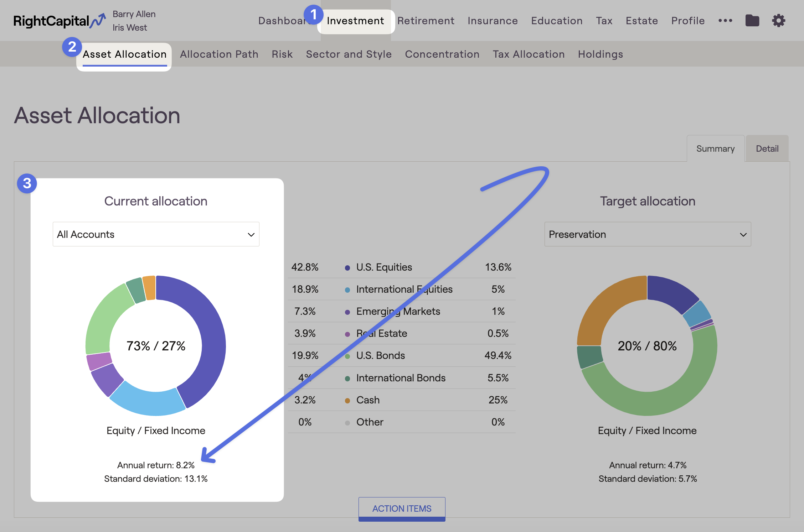Go to the Holdings sub-tab
This screenshot has height=532, width=804.
pyautogui.click(x=600, y=54)
